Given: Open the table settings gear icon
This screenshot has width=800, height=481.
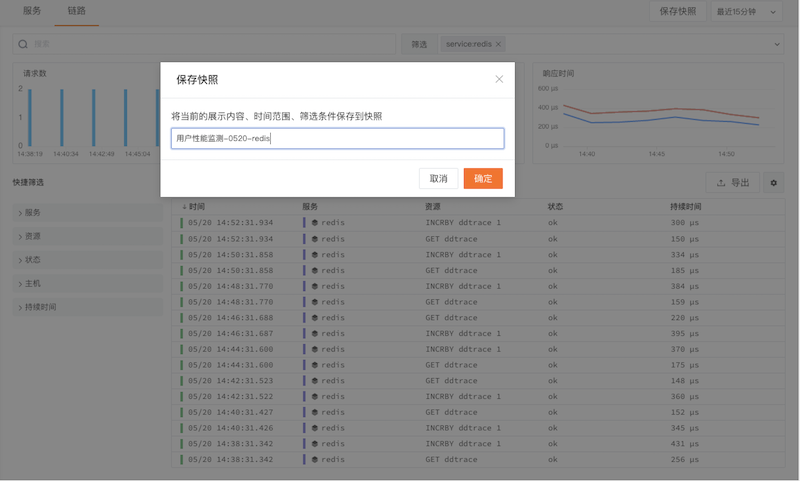Looking at the screenshot, I should point(773,183).
